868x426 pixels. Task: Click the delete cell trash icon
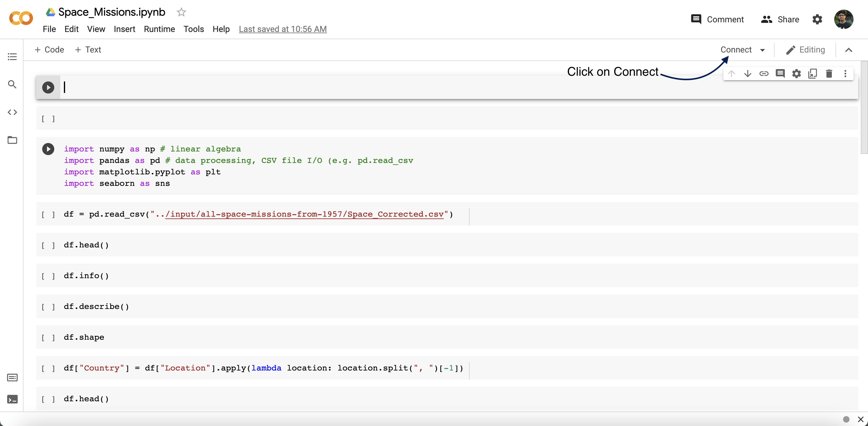click(x=828, y=74)
